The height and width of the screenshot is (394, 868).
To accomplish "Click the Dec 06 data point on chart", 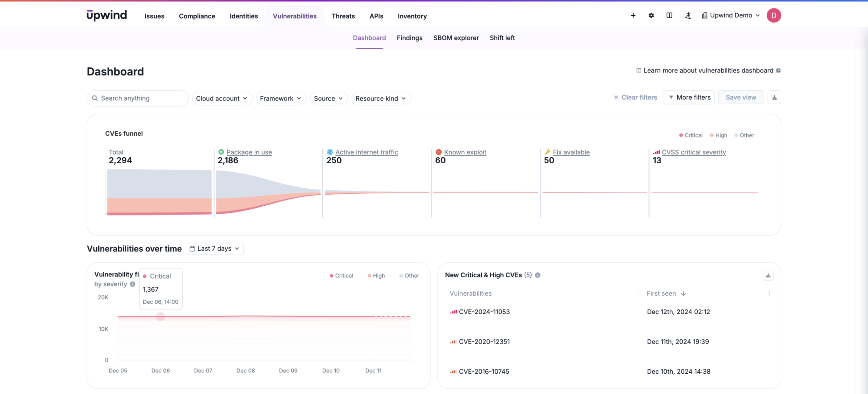I will 160,316.
